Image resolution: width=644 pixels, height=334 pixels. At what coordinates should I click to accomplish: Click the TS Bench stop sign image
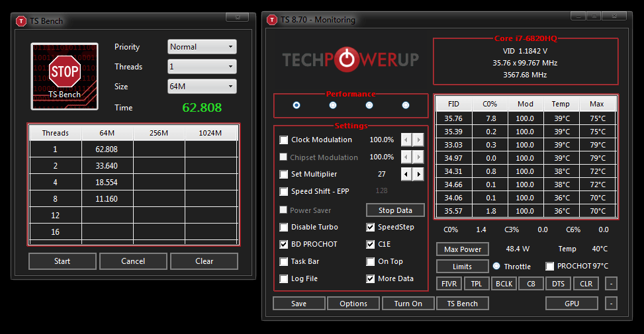pyautogui.click(x=64, y=76)
